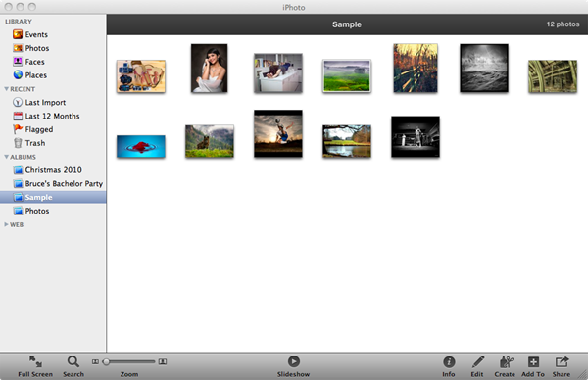Open the Search magnifier tool
The height and width of the screenshot is (380, 588).
[x=73, y=365]
